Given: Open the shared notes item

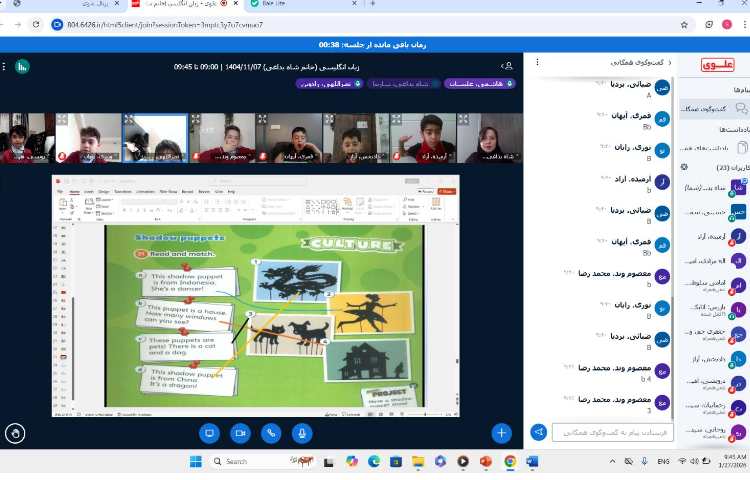Looking at the screenshot, I should (715, 147).
